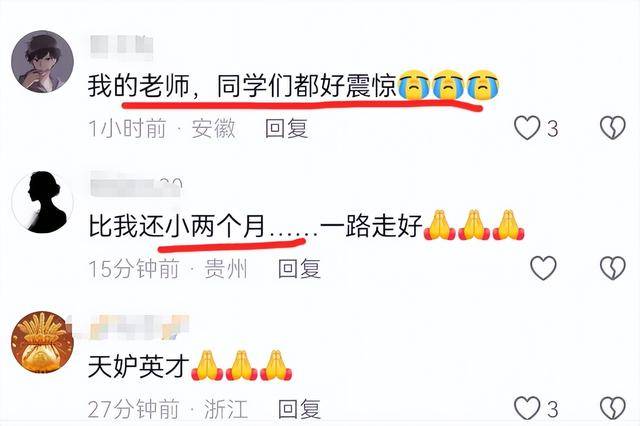Dislike the Anhui comment with broken heart
Screen dimensions: 640x426
tap(612, 128)
